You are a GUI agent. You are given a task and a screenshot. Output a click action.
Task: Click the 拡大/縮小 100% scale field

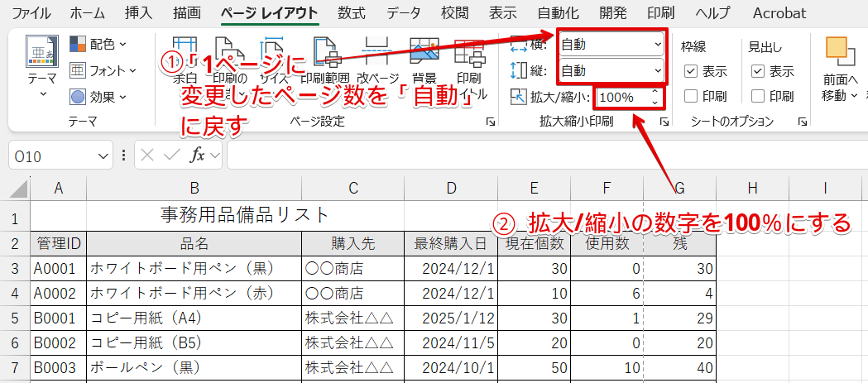click(621, 98)
